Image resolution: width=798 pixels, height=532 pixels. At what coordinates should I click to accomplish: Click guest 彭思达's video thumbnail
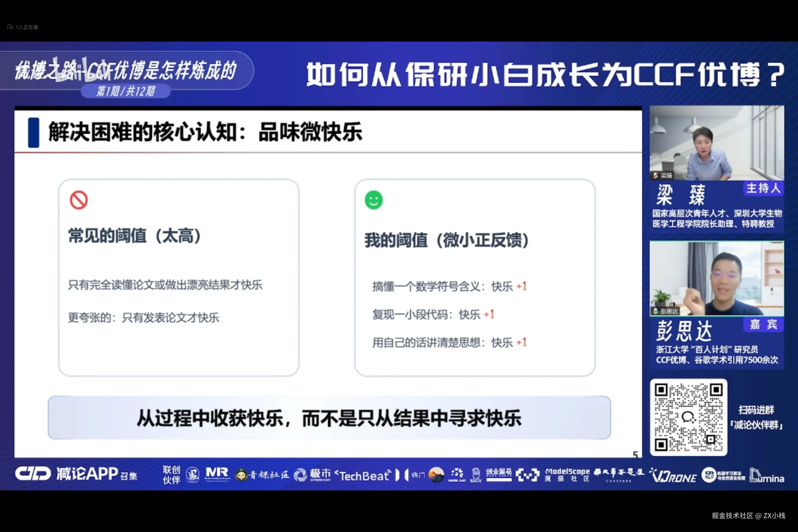717,278
